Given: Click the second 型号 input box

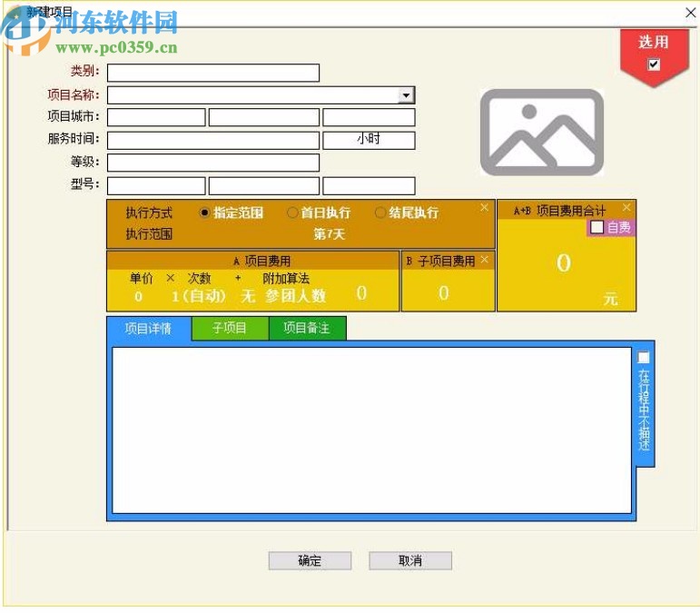Looking at the screenshot, I should point(264,186).
